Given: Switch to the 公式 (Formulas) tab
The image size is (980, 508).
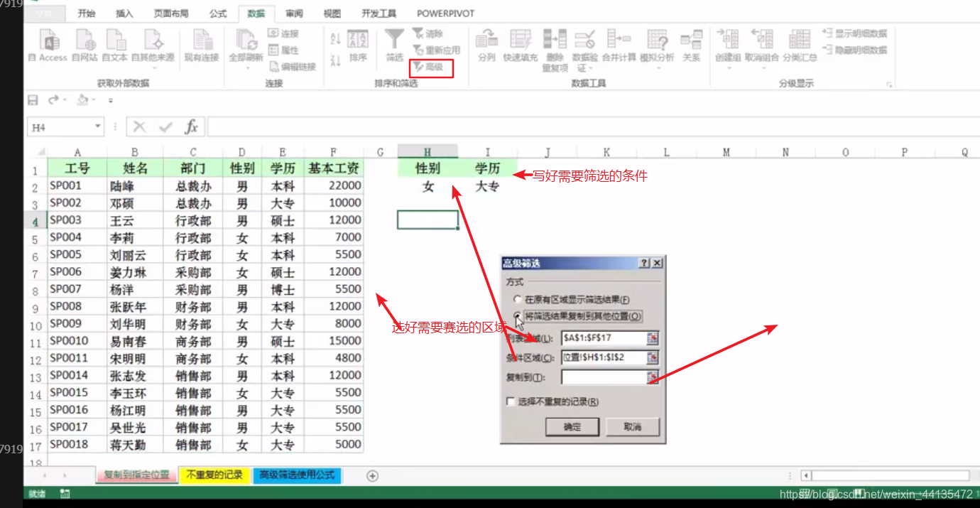Looking at the screenshot, I should [218, 13].
